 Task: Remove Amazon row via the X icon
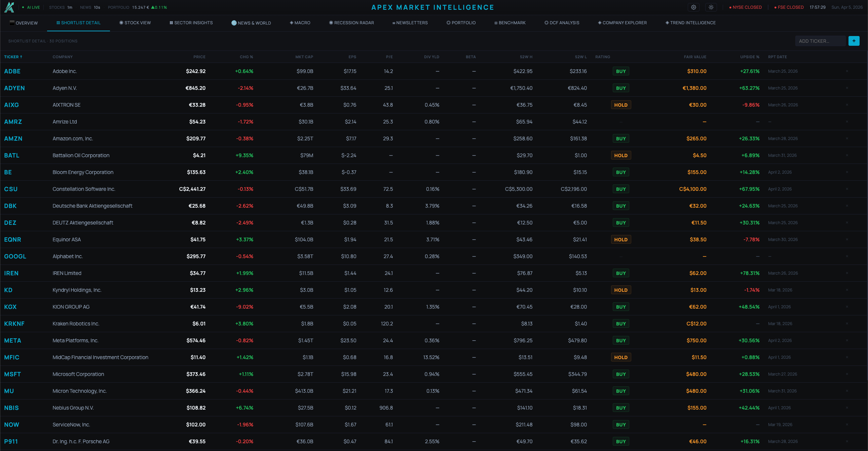coord(847,139)
